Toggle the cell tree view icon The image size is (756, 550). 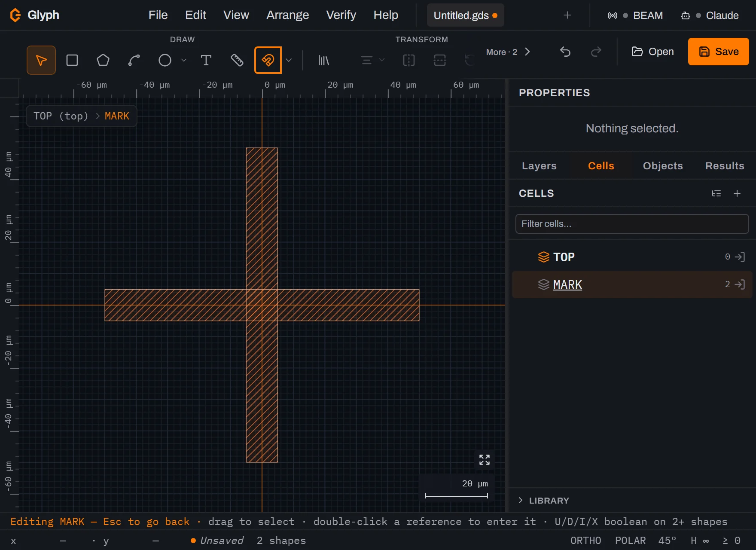click(716, 193)
